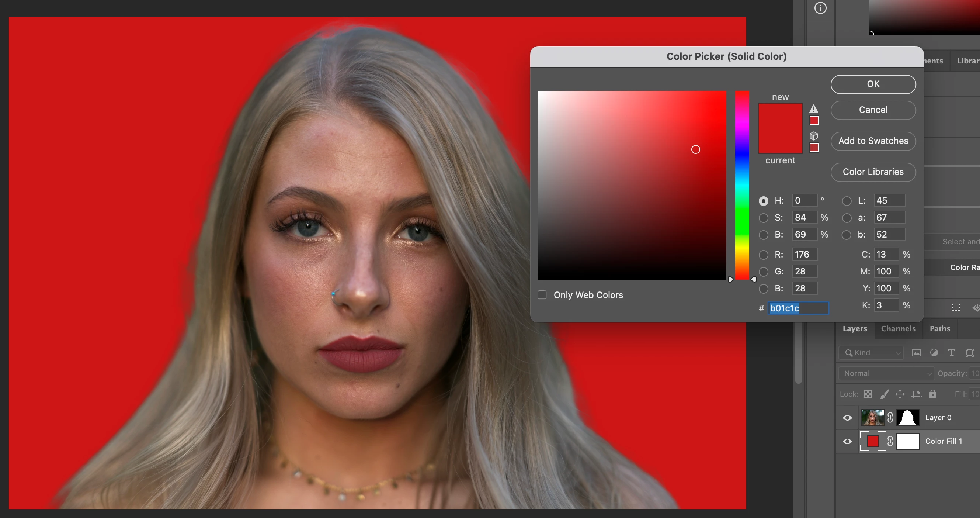Screen dimensions: 980x518
Task: Click the lock all padlock icon
Action: 932,394
